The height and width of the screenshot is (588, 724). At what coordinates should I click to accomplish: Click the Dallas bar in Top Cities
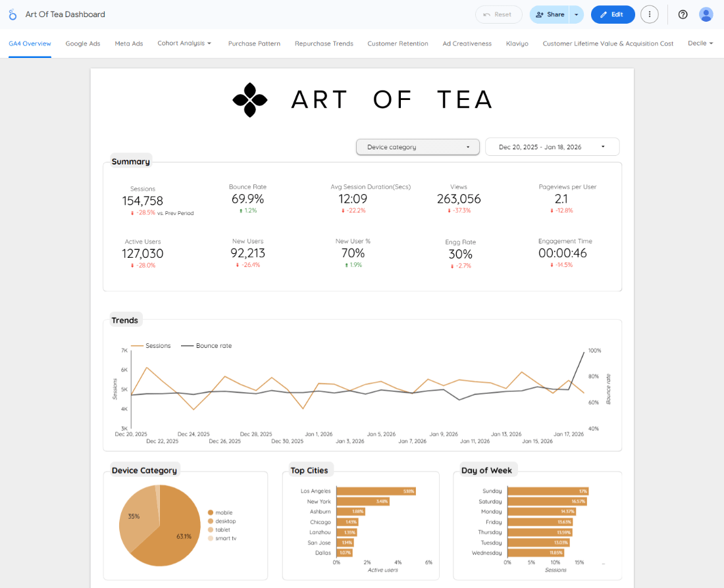click(345, 553)
